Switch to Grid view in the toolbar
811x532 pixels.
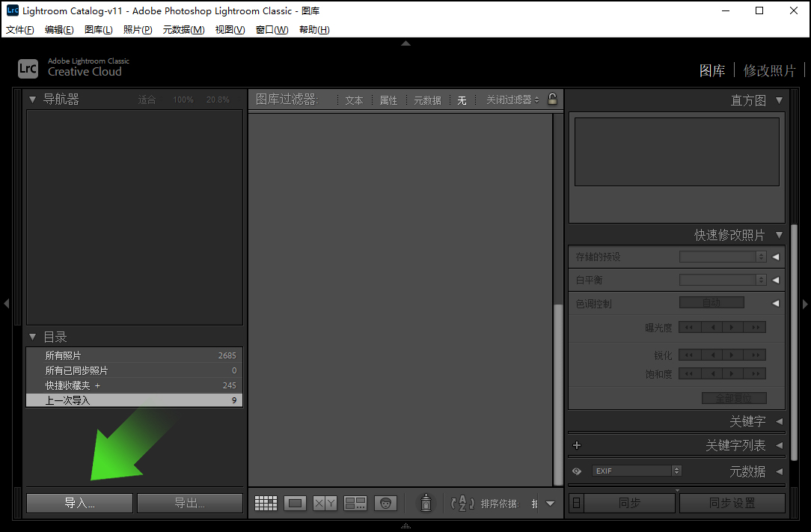(266, 504)
